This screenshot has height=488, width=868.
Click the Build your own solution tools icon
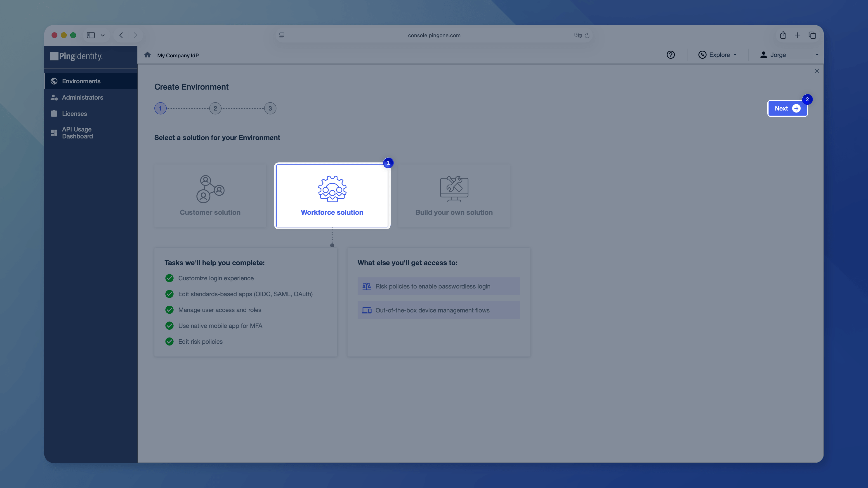point(454,189)
